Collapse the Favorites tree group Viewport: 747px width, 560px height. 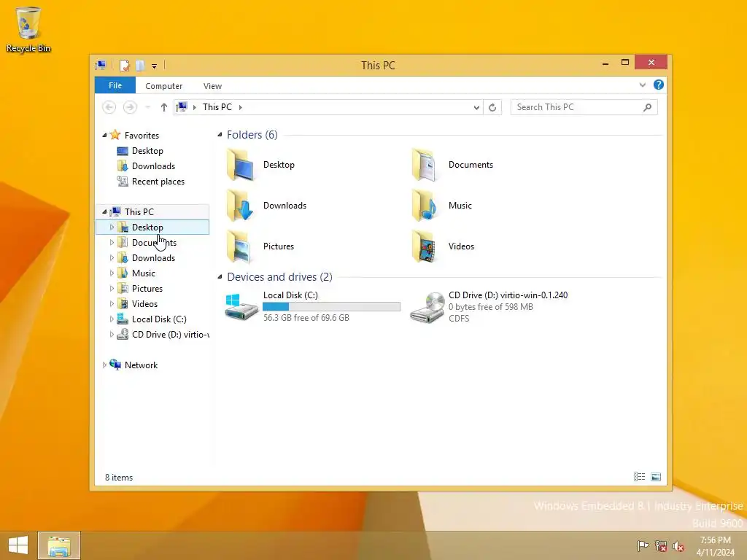[104, 135]
